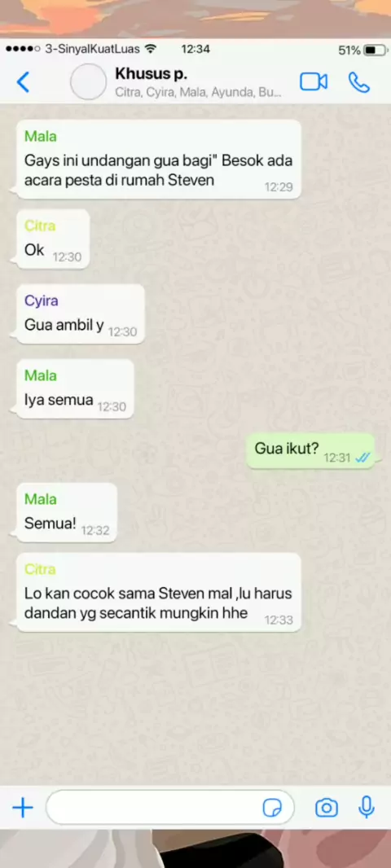Open the group profile picture
Screen dimensions: 391x868
[x=88, y=82]
